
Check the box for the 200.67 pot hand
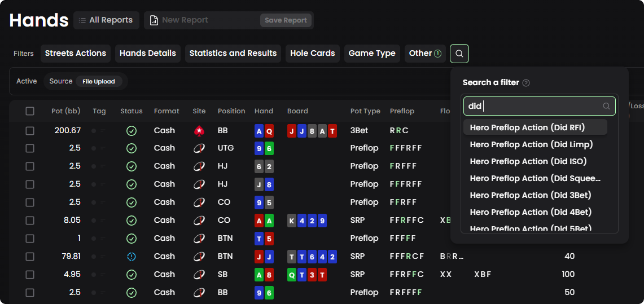(30, 130)
